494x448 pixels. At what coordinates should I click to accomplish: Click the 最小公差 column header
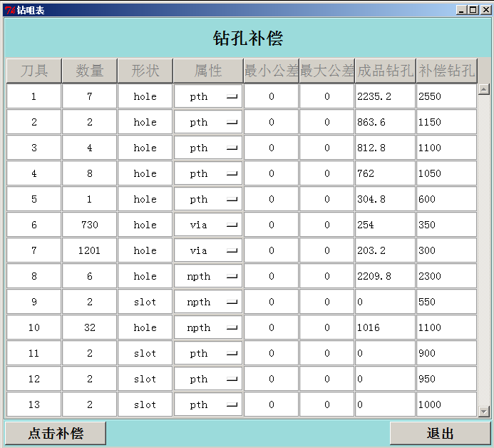point(272,71)
